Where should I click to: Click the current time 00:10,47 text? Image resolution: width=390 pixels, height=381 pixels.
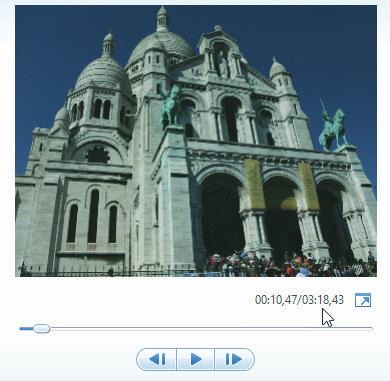coord(276,300)
